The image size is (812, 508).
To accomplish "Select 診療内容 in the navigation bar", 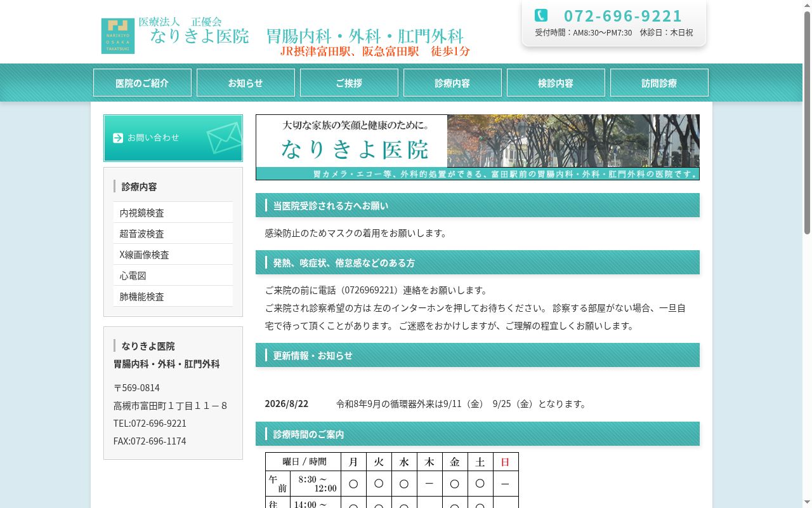I will pos(452,83).
